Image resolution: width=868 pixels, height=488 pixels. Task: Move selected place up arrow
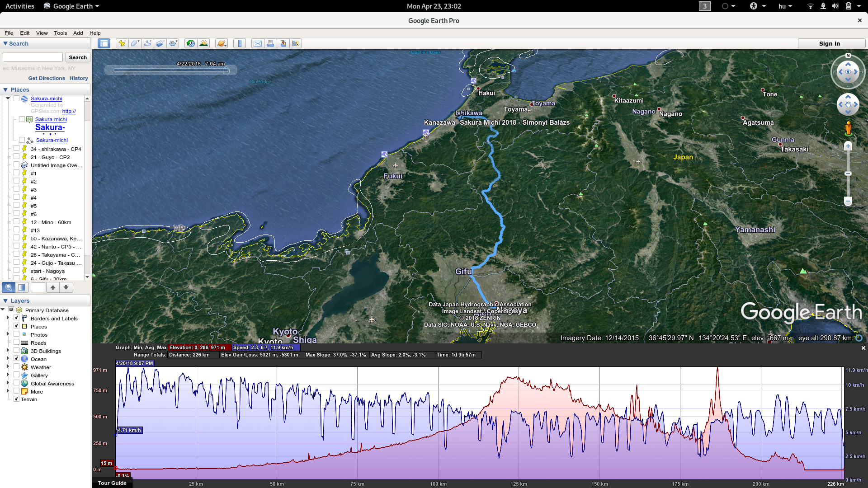tap(53, 287)
